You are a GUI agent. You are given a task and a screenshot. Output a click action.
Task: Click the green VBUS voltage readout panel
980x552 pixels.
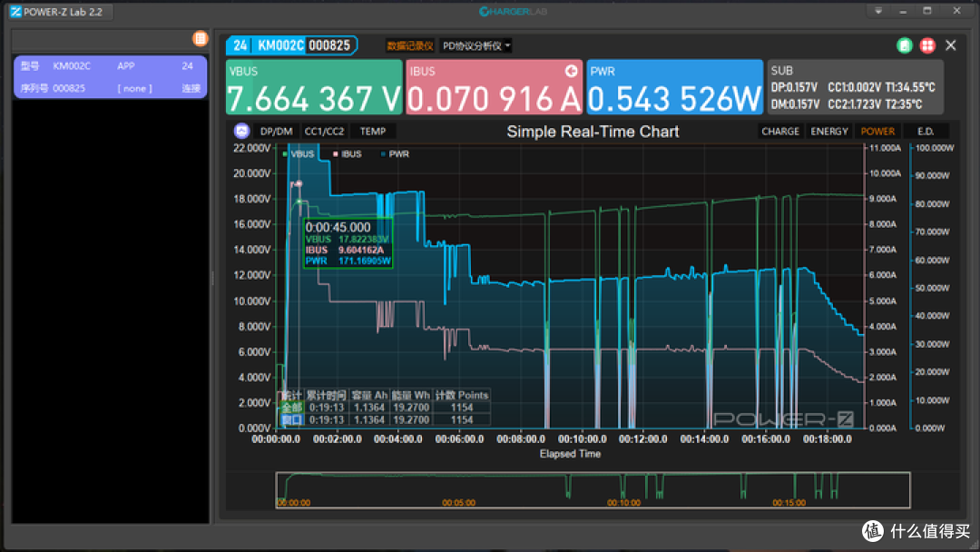click(x=314, y=87)
